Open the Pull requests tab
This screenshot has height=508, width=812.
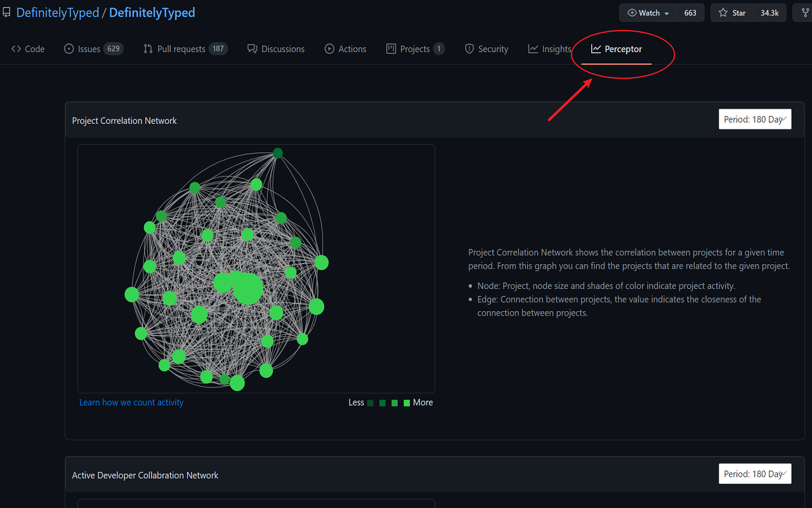[x=181, y=49]
